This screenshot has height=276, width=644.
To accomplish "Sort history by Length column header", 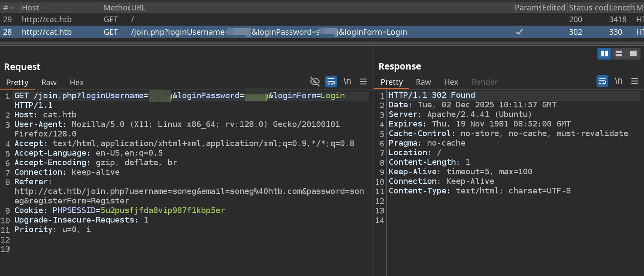I will [x=621, y=7].
